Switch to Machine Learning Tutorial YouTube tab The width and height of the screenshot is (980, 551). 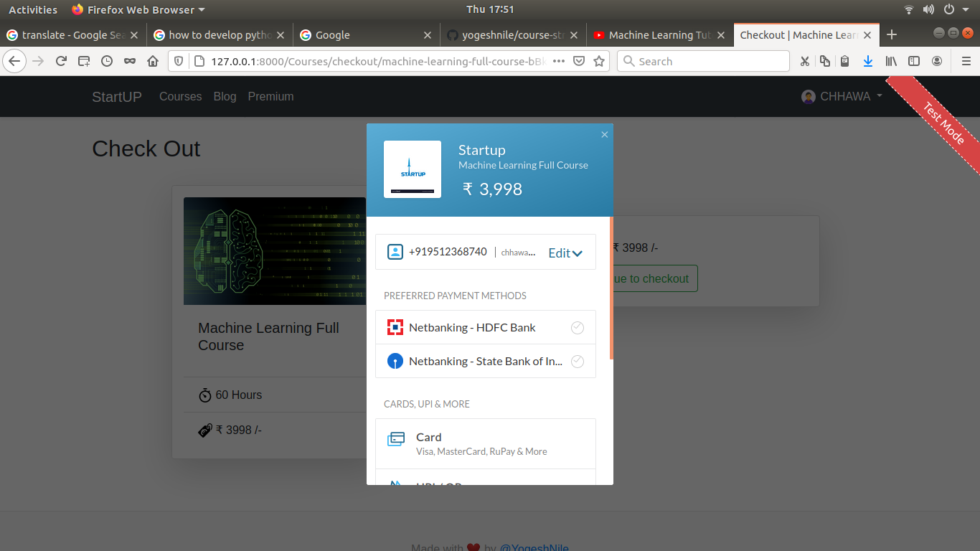(659, 34)
